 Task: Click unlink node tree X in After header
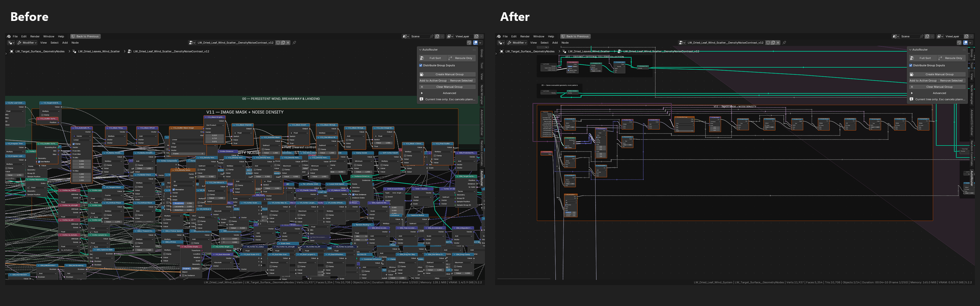778,43
